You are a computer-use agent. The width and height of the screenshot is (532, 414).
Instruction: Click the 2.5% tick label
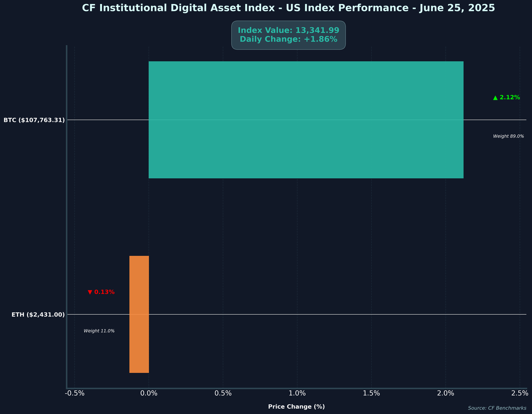coord(520,393)
